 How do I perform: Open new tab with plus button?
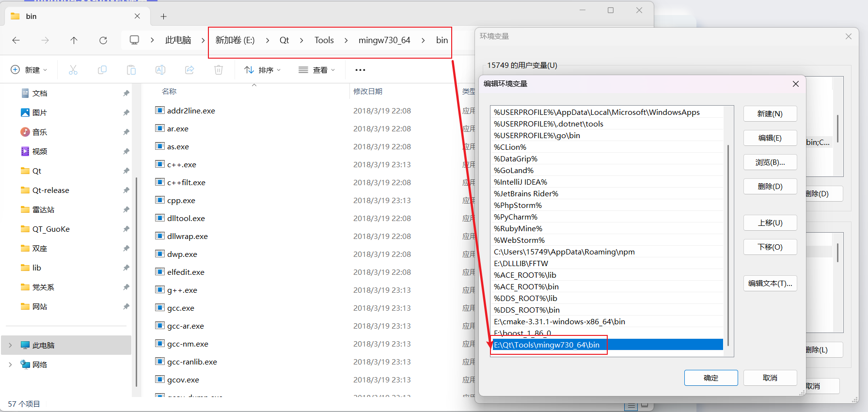(164, 16)
